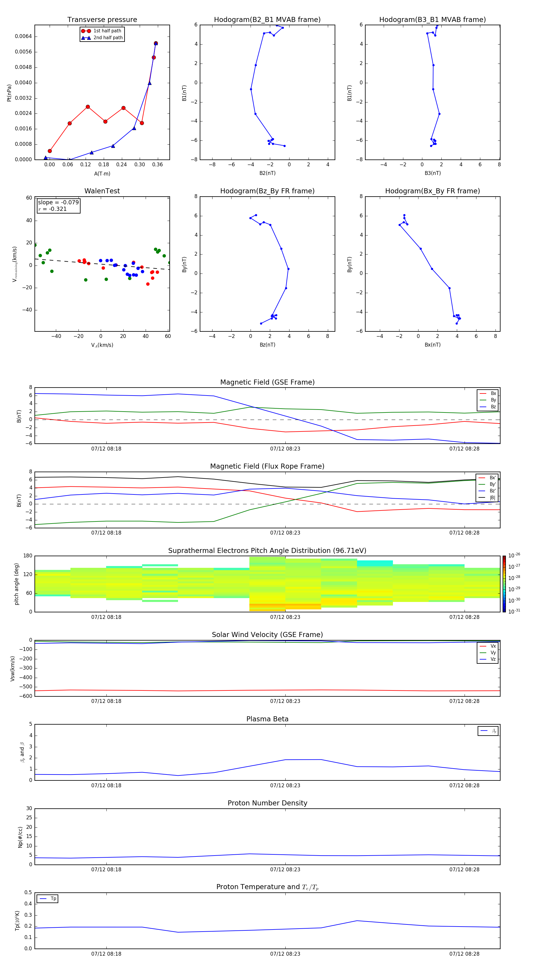Click the topmost red circle marker in the Transverse pressure plot
The image size is (535, 980).
click(x=156, y=43)
